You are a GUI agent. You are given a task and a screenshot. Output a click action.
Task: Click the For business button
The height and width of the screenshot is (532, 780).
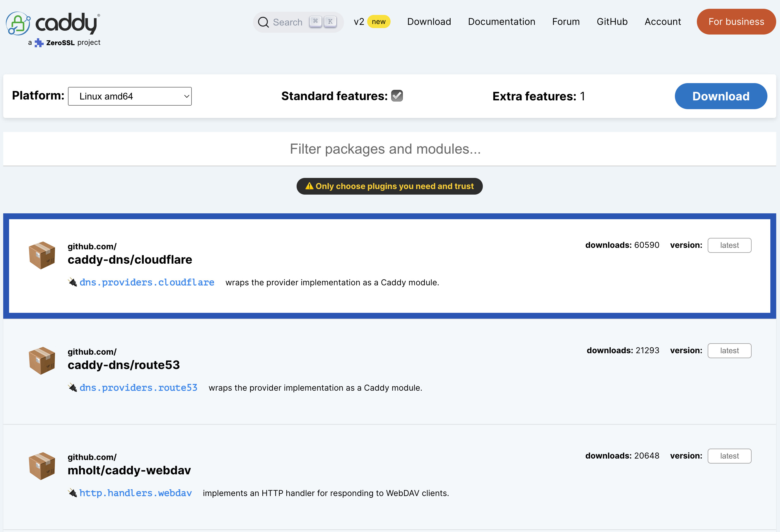tap(736, 22)
